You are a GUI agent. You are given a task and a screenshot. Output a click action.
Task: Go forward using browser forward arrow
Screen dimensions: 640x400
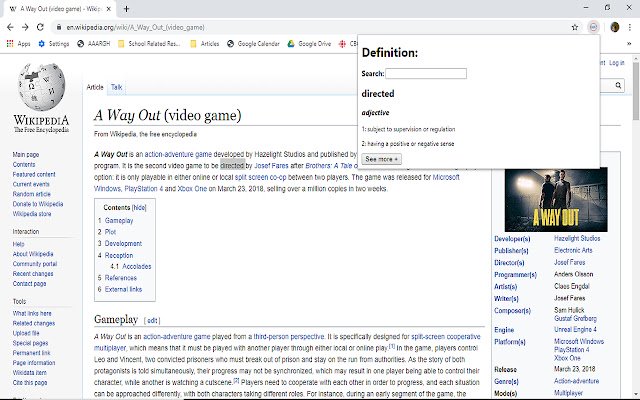pyautogui.click(x=25, y=27)
